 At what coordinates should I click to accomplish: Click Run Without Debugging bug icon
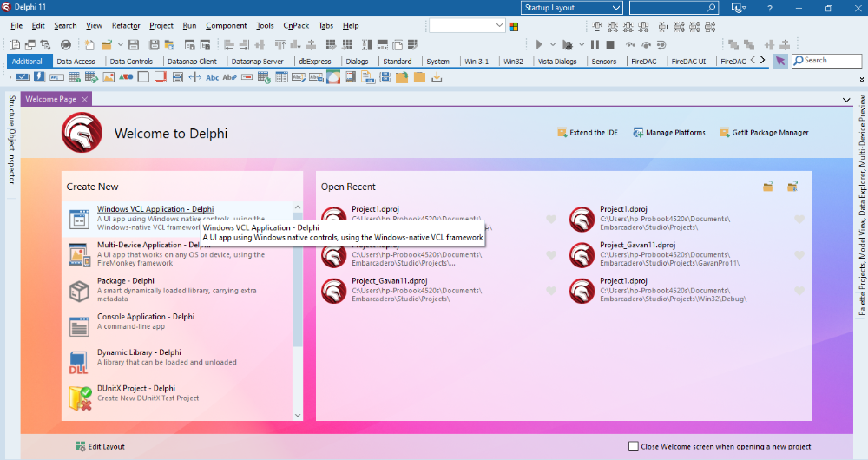568,44
